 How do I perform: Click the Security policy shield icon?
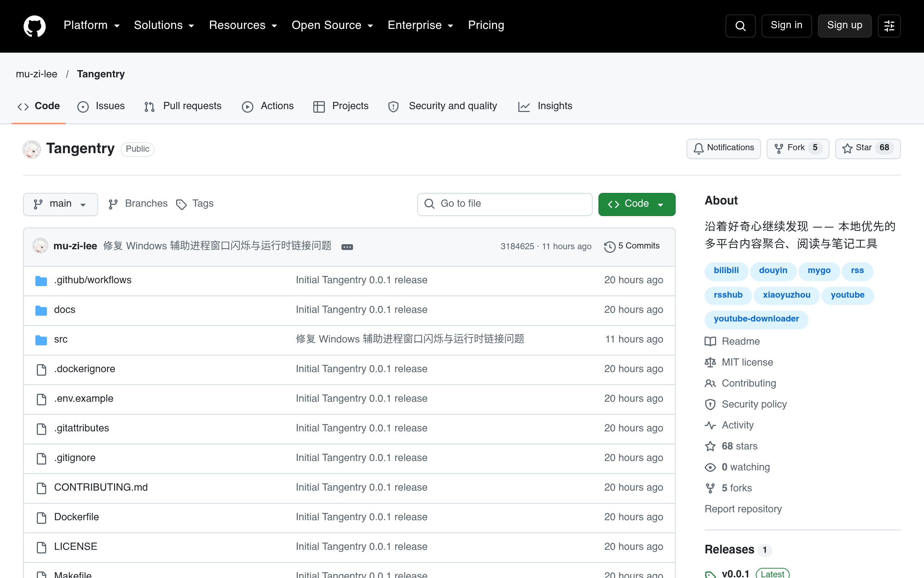coord(710,404)
